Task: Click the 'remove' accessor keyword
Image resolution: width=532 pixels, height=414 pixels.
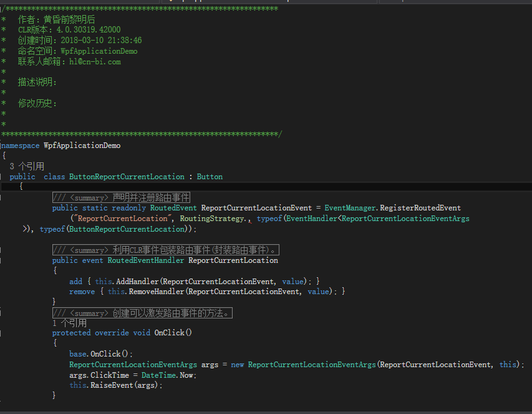Action: tap(82, 292)
